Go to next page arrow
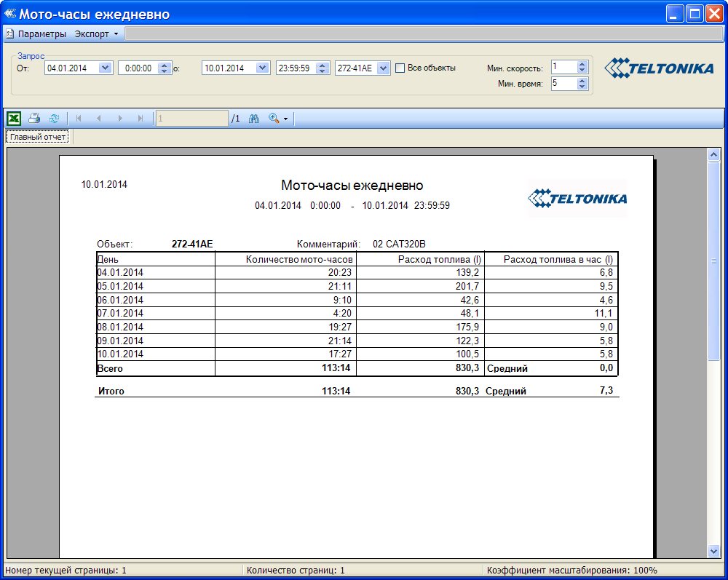Image resolution: width=728 pixels, height=580 pixels. pos(120,118)
